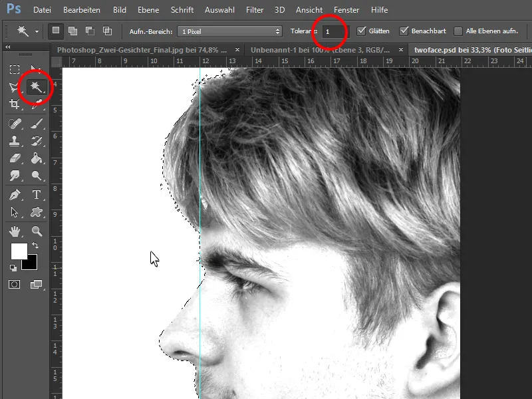Enable Alle Ebenen aufn. checkbox
The width and height of the screenshot is (532, 399).
click(x=458, y=31)
